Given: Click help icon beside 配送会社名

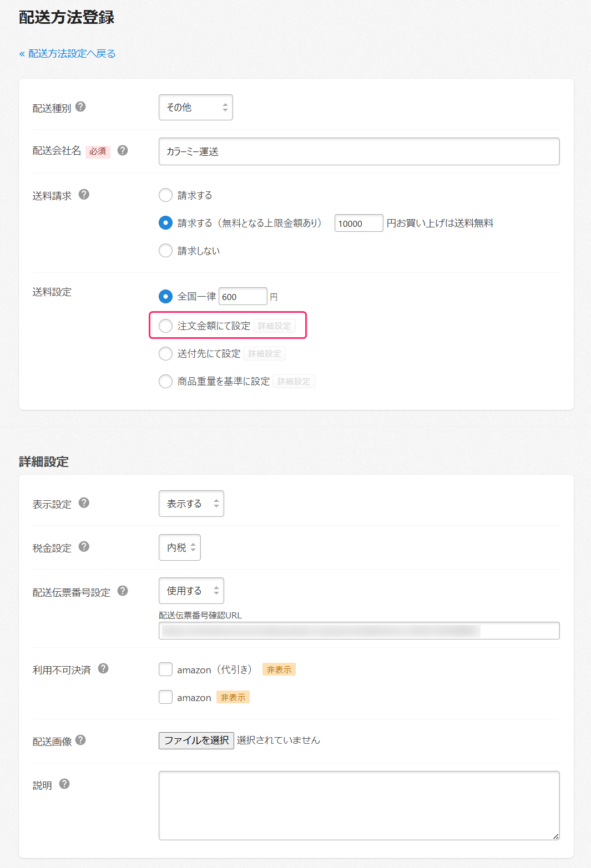Looking at the screenshot, I should coord(123,150).
